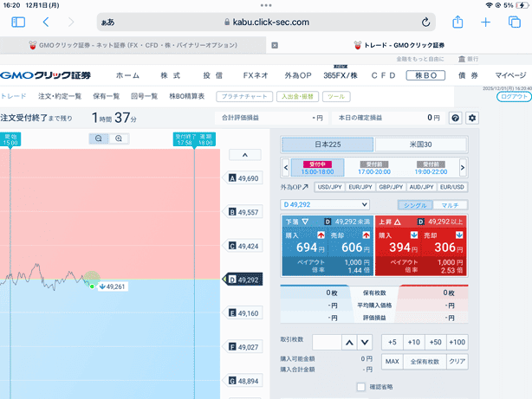
Task: Click the ツール button
Action: tap(336, 97)
